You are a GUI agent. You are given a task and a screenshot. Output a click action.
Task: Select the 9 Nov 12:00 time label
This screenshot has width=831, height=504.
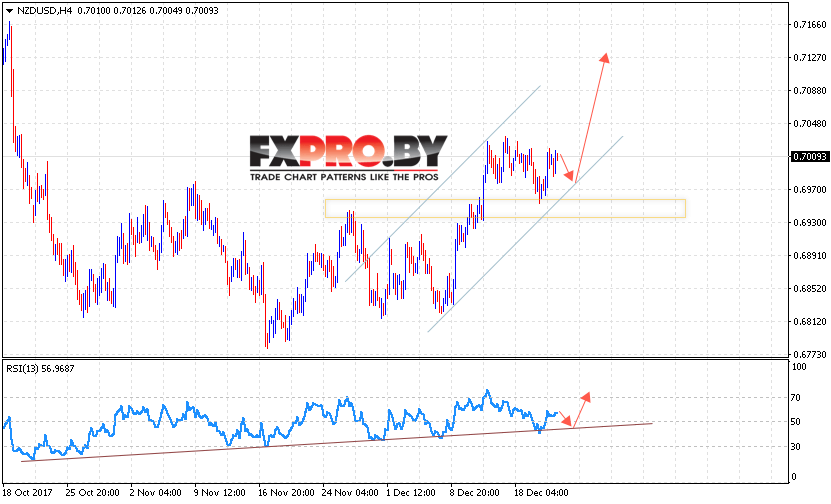coord(220,492)
